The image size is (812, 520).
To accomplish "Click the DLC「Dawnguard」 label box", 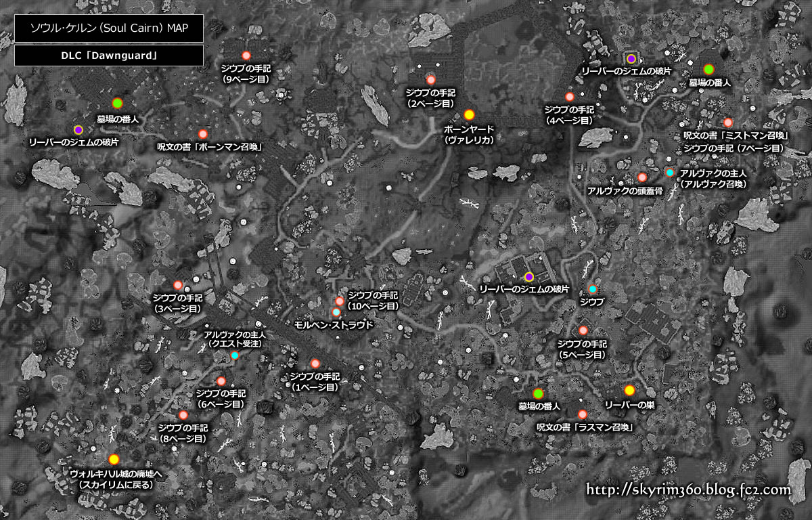I will 109,56.
